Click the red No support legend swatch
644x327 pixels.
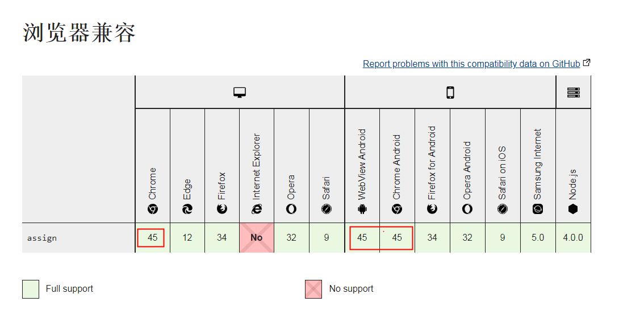313,289
